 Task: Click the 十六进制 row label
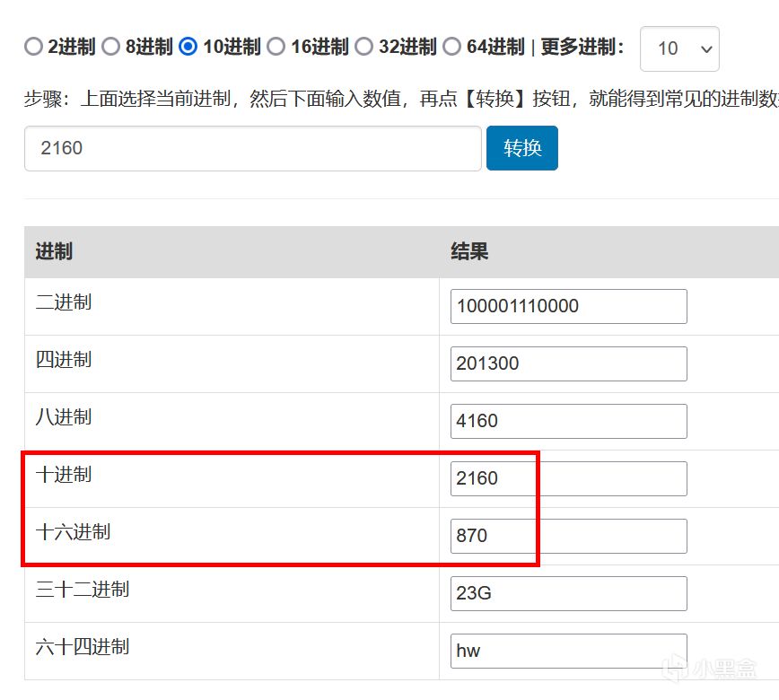click(x=73, y=532)
